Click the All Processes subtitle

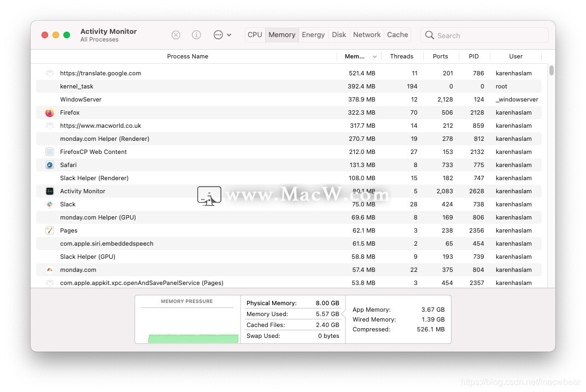pyautogui.click(x=99, y=39)
